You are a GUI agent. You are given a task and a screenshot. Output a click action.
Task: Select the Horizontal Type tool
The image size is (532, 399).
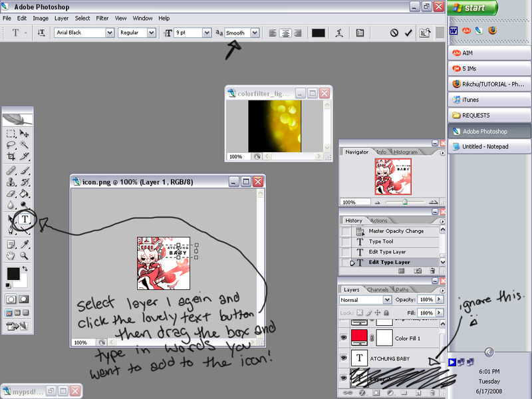pyautogui.click(x=25, y=219)
